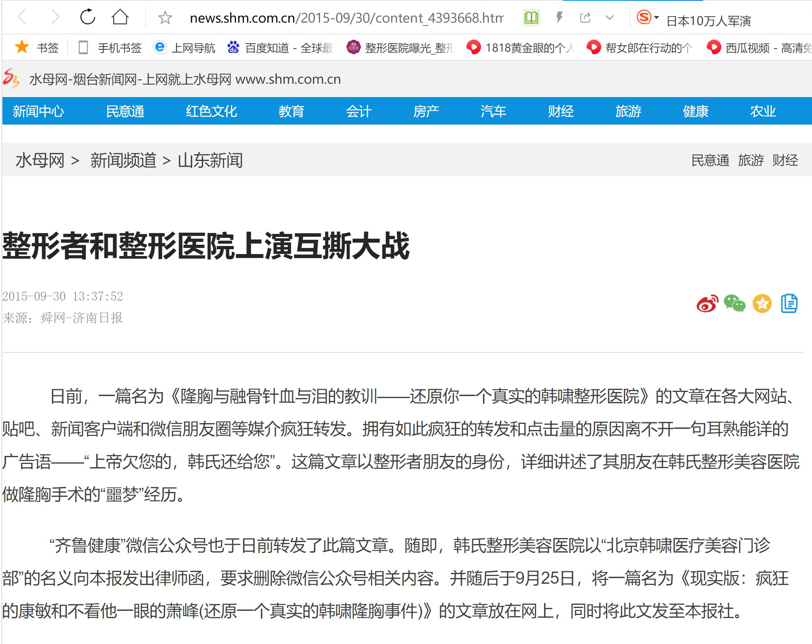This screenshot has width=812, height=644.
Task: Click 财经 link beside breadcrumb
Action: 785,161
